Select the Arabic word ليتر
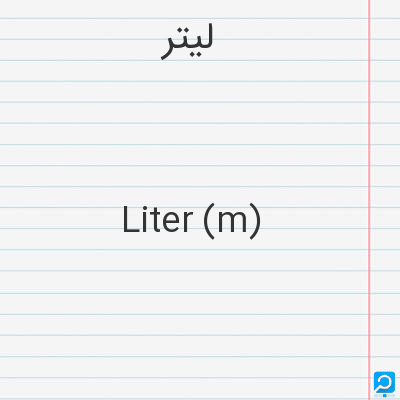This screenshot has width=400, height=400. coord(187,42)
